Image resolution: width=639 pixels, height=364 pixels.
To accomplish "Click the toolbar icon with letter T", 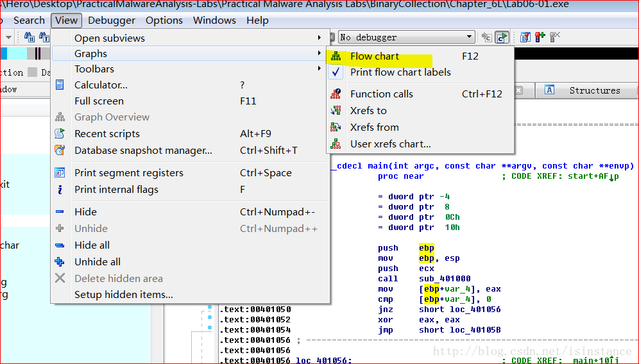I will click(x=44, y=37).
